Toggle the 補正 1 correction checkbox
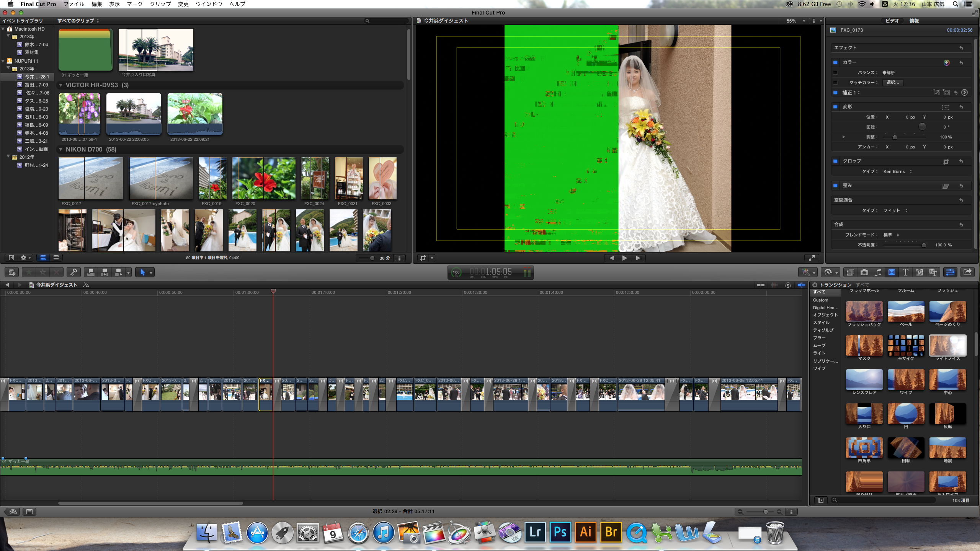The image size is (980, 551). point(835,93)
